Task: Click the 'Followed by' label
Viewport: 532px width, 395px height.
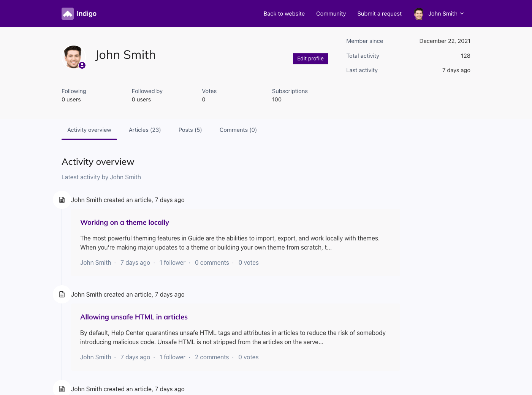Action: 147,91
